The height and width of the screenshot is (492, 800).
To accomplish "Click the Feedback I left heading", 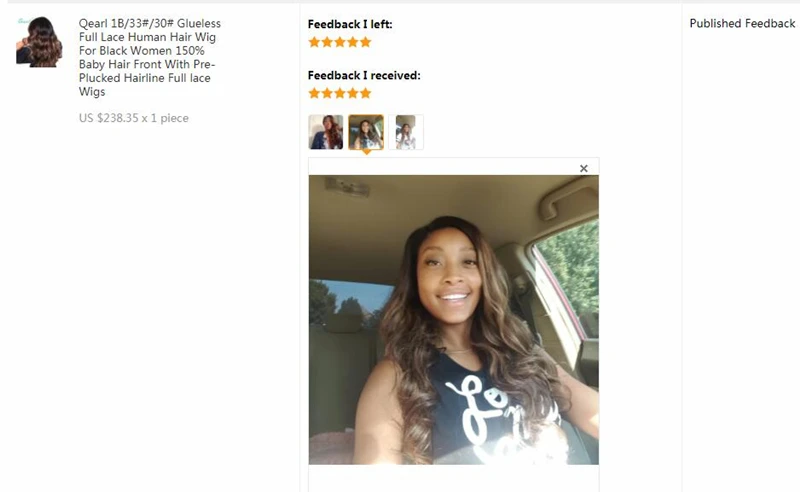I will pyautogui.click(x=350, y=24).
